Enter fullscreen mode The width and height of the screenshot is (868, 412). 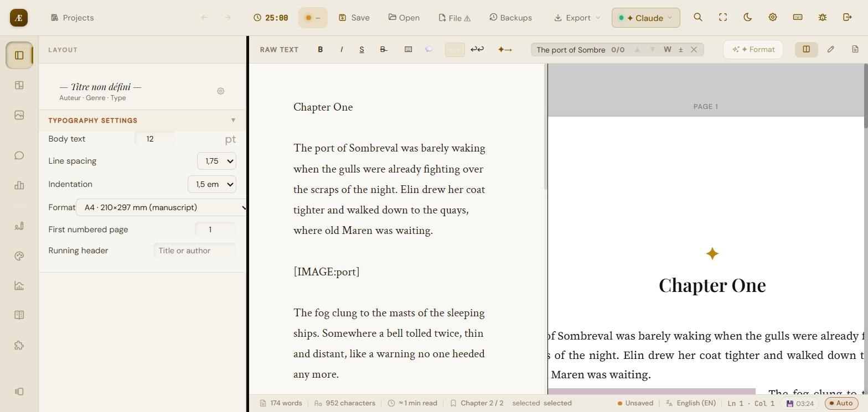(x=723, y=18)
